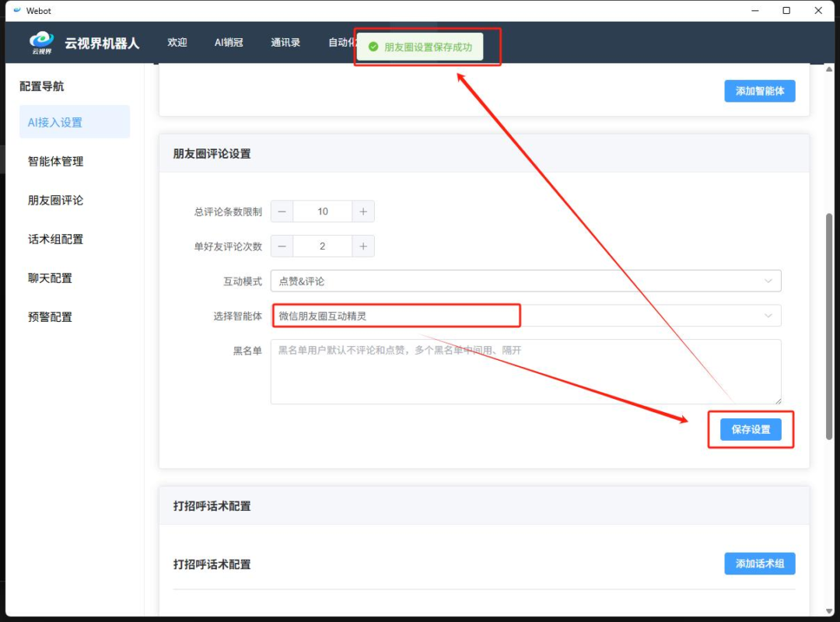
Task: Click the minus stepper for 总评论条数限制
Action: 282,211
